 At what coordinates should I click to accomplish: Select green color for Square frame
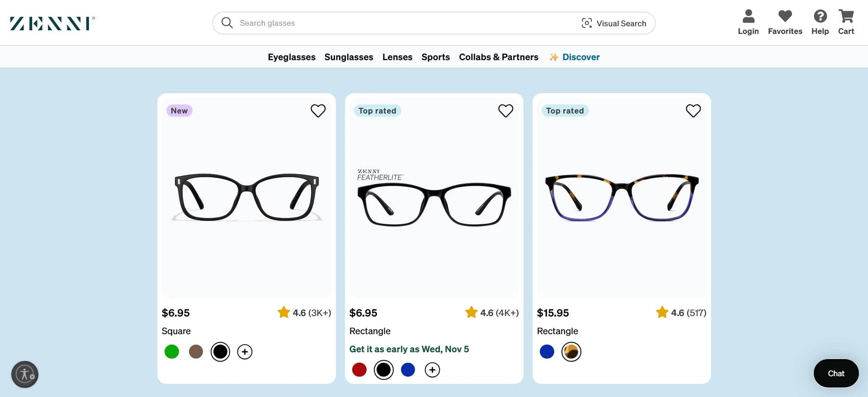172,352
